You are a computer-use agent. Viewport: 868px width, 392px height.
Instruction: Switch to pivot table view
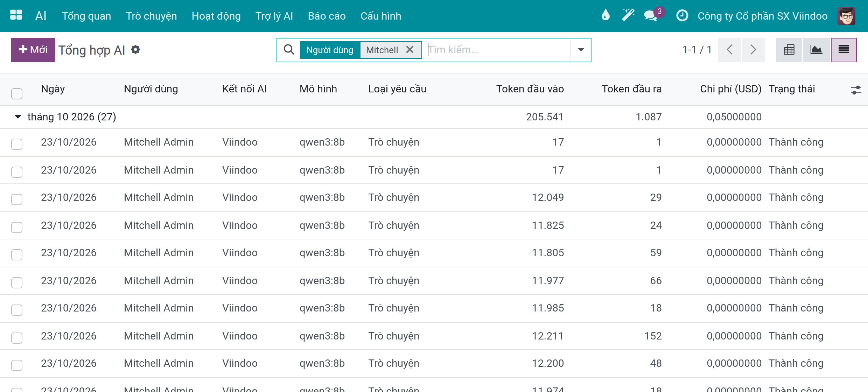(x=789, y=50)
